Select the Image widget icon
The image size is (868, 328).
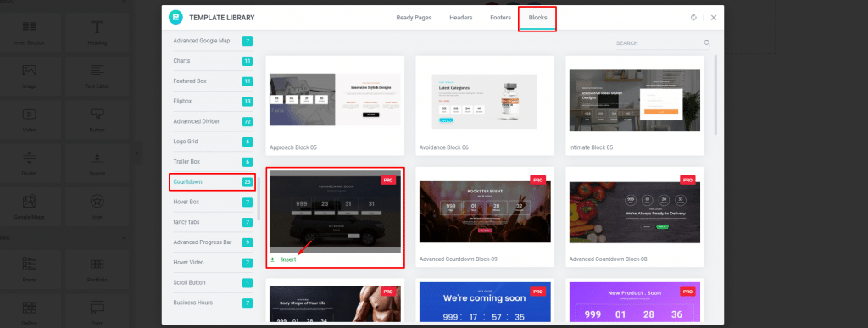pyautogui.click(x=30, y=71)
